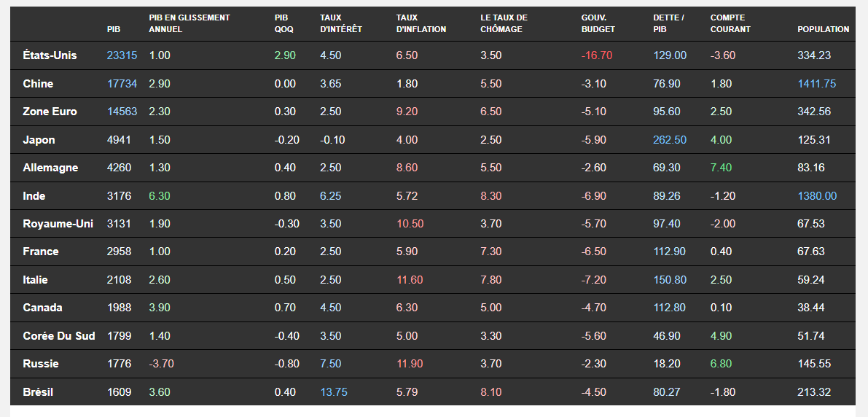Open the États-Unis country link

[x=50, y=55]
